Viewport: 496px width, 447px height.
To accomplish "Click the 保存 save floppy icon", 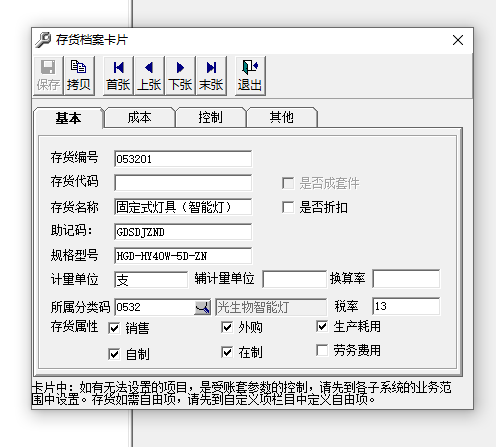I will (48, 67).
